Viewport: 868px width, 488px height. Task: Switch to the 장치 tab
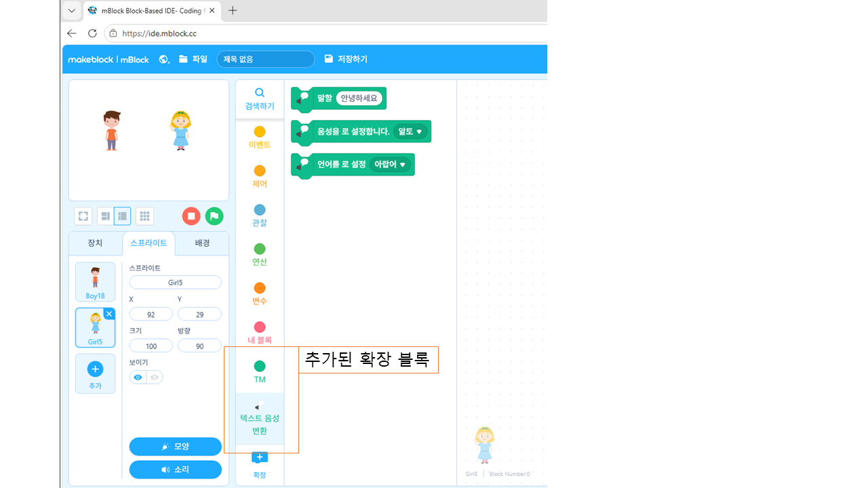click(96, 243)
